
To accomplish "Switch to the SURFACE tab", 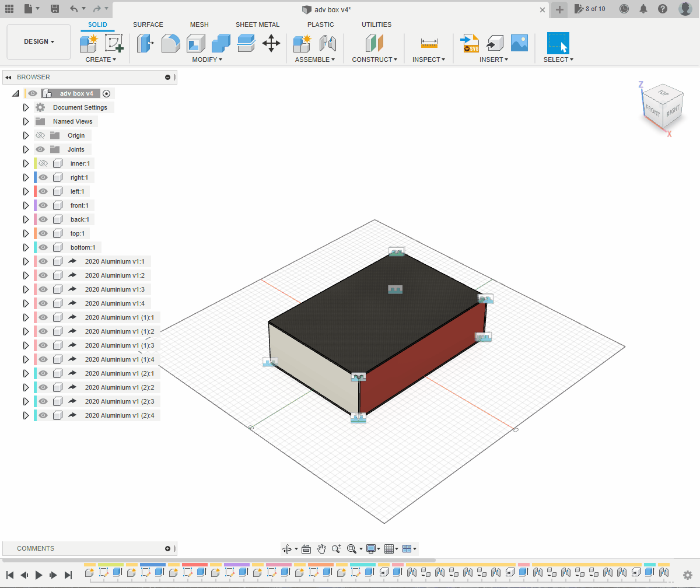I will (x=148, y=24).
